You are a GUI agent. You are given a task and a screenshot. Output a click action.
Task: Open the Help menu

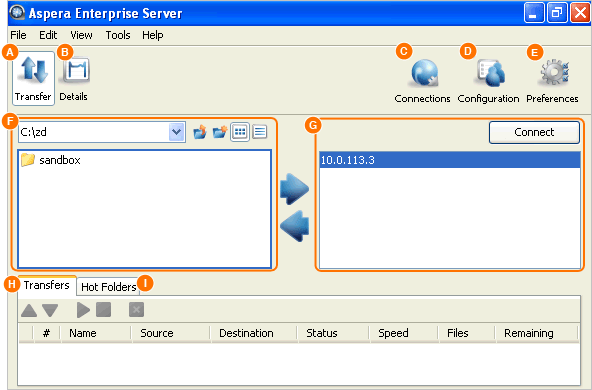[153, 35]
